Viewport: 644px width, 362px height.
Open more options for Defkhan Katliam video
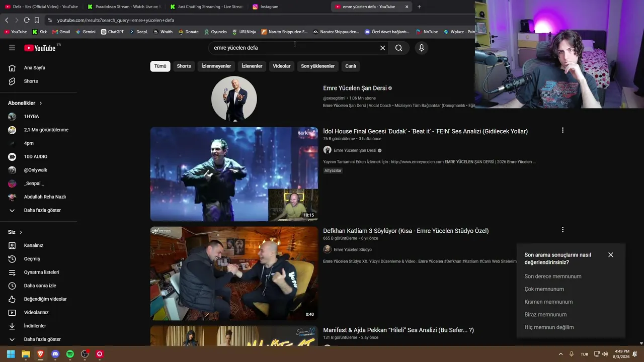pyautogui.click(x=562, y=230)
